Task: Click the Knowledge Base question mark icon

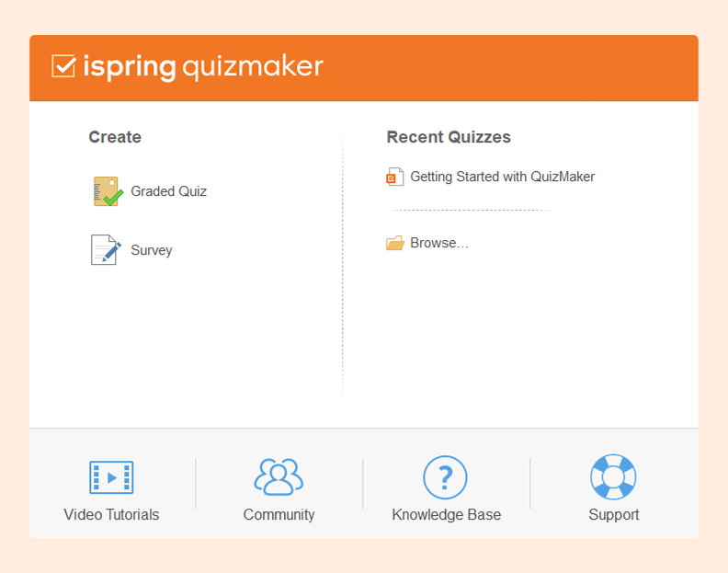Action: point(445,477)
